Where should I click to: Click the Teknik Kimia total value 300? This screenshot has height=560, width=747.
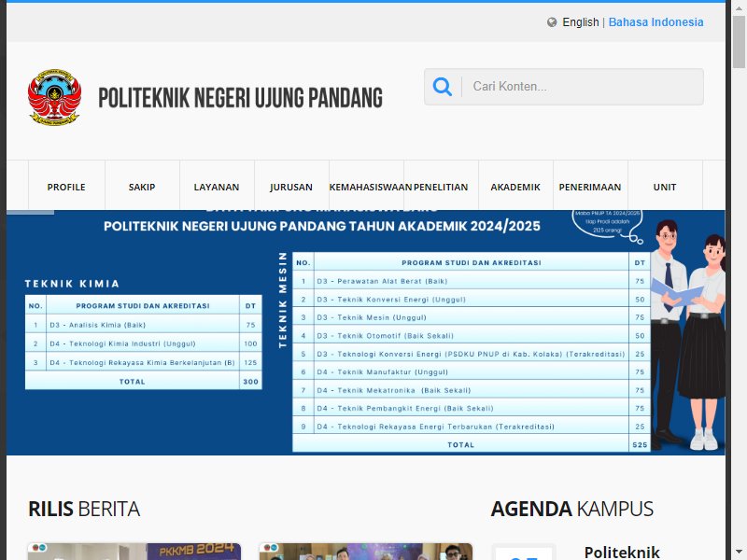(x=250, y=382)
